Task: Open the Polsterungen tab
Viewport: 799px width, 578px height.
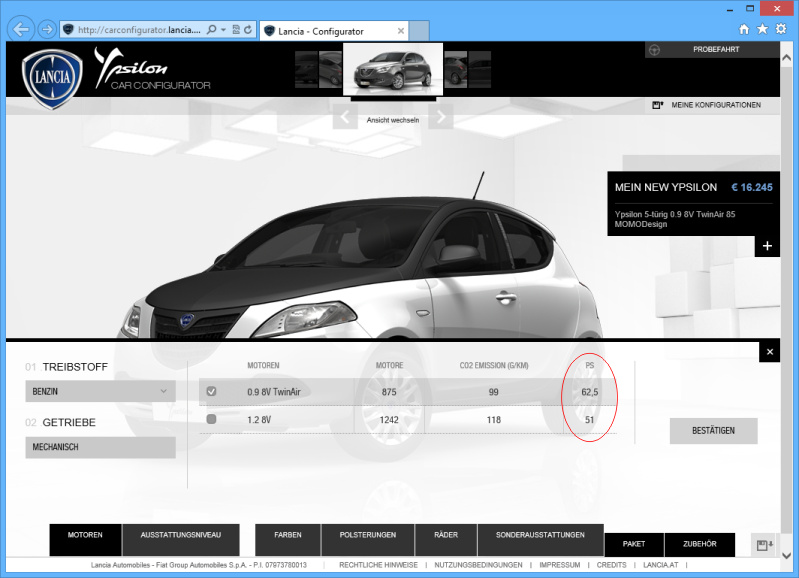Action: tap(368, 540)
